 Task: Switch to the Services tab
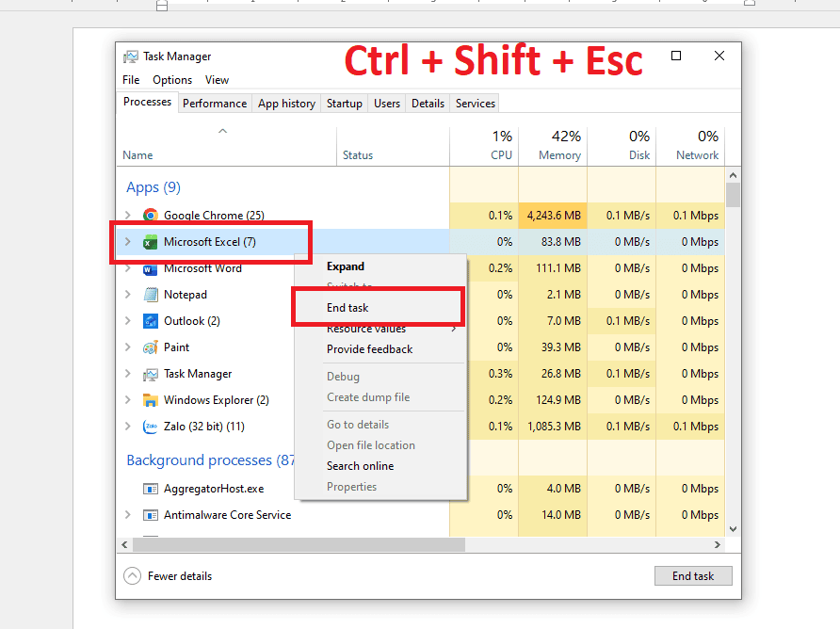[476, 104]
